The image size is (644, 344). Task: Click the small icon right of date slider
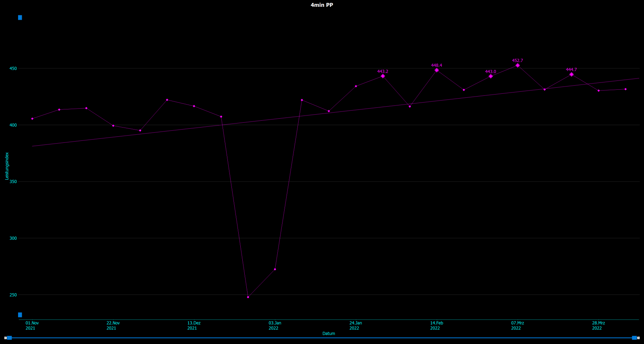[638, 338]
